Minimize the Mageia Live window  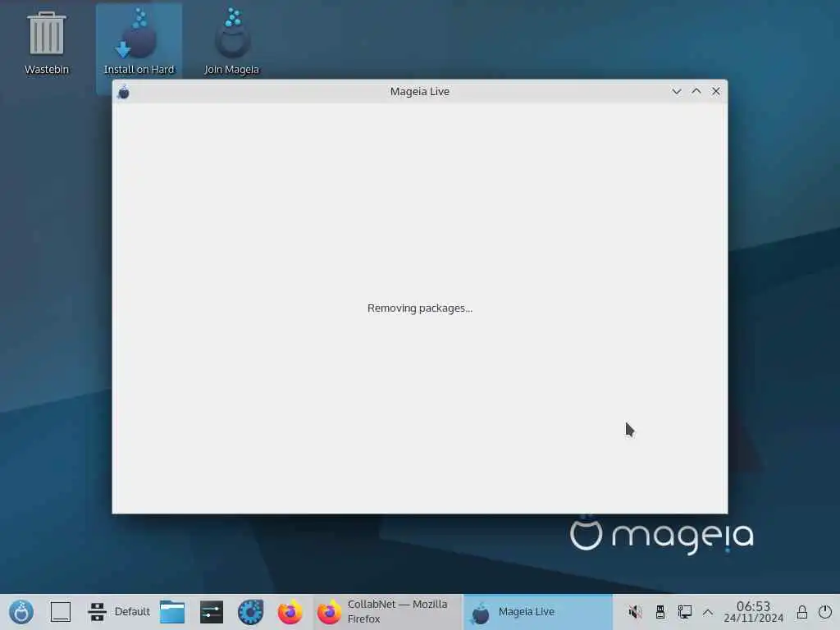pos(677,92)
